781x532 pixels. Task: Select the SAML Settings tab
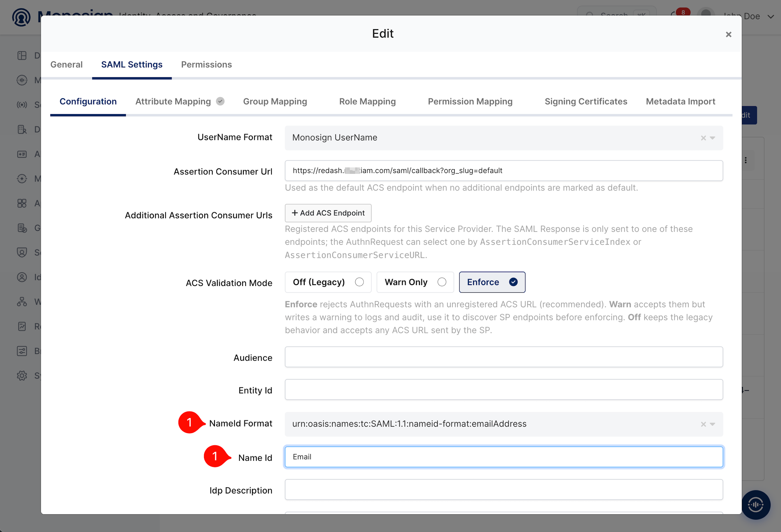coord(132,65)
